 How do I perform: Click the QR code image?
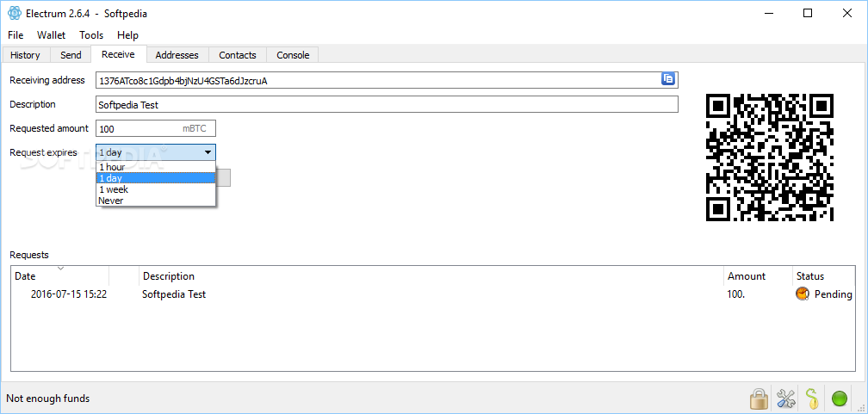(770, 158)
